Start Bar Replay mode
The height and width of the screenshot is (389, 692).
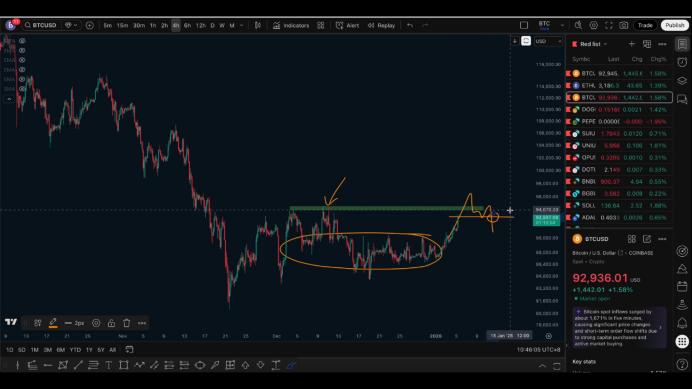coord(381,26)
